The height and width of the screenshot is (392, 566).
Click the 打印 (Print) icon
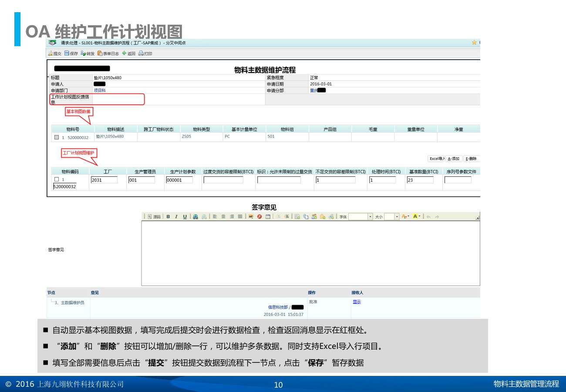(145, 54)
